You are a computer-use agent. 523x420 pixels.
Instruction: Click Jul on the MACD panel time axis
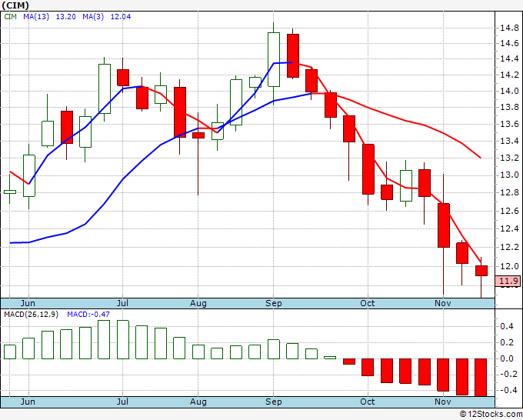(122, 402)
